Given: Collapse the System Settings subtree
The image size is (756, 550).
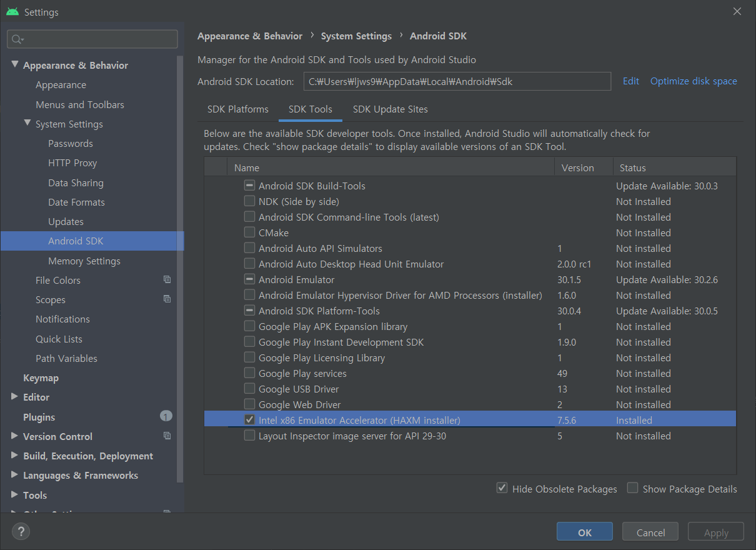Looking at the screenshot, I should [x=27, y=123].
